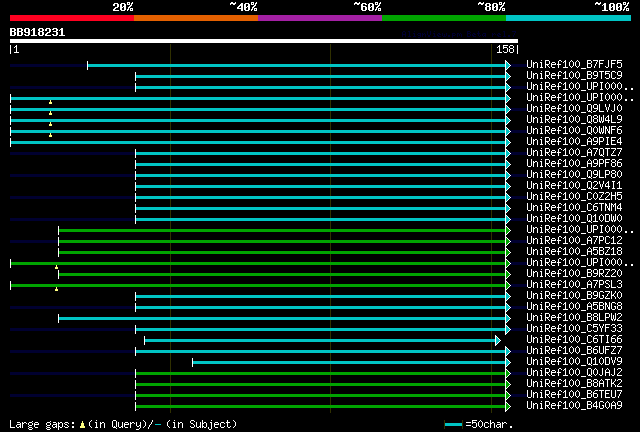
Task: Click the yellow gap marker under Q8W4L9 bar
Action: (51, 124)
